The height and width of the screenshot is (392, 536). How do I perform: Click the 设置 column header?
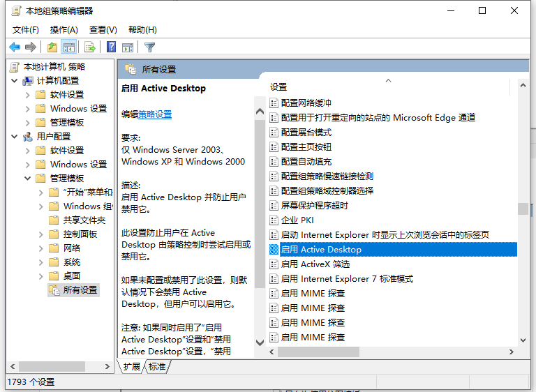click(x=279, y=87)
